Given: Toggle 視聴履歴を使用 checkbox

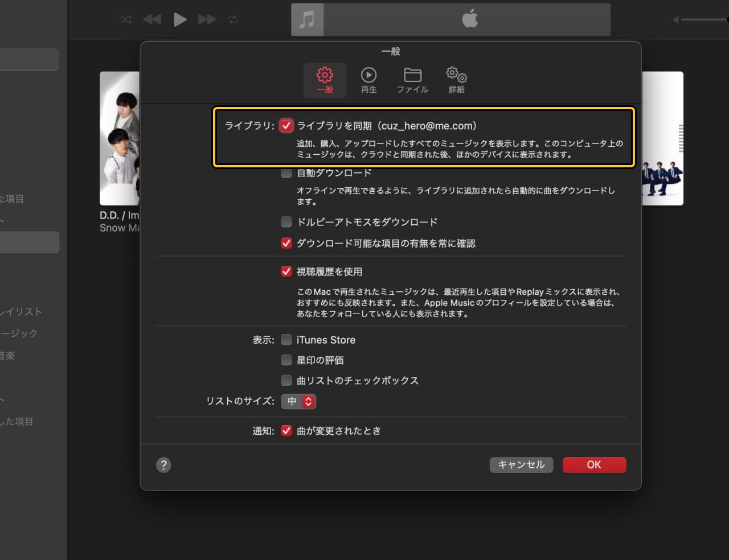Looking at the screenshot, I should click(286, 271).
